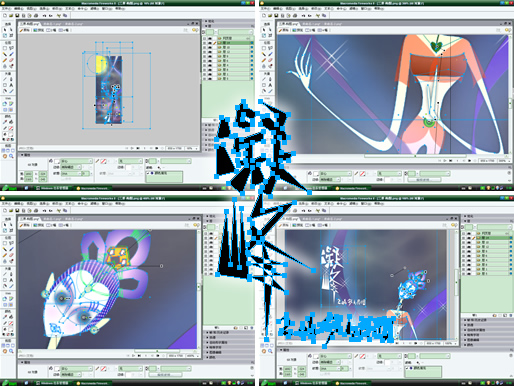This screenshot has height=386, width=514.
Task: Click Start button on top-left taskbar
Action: 10,188
